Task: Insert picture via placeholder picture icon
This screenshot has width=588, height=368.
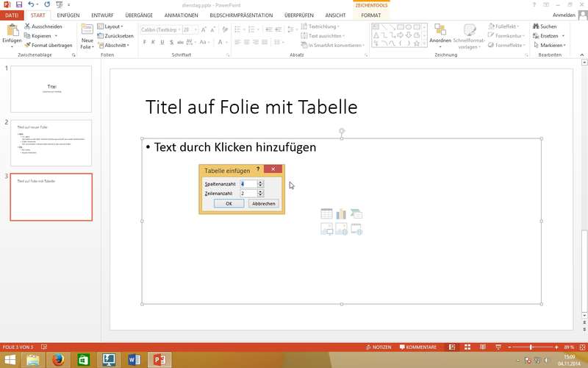Action: 326,229
